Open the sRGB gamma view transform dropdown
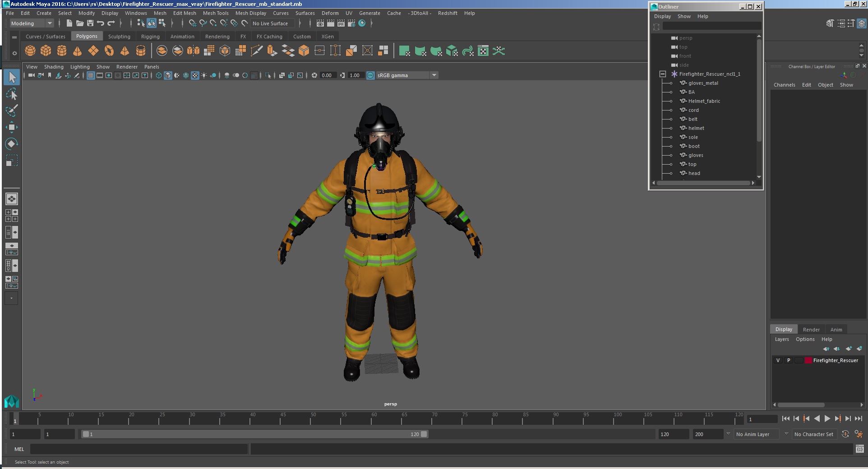This screenshot has height=469, width=868. click(407, 75)
